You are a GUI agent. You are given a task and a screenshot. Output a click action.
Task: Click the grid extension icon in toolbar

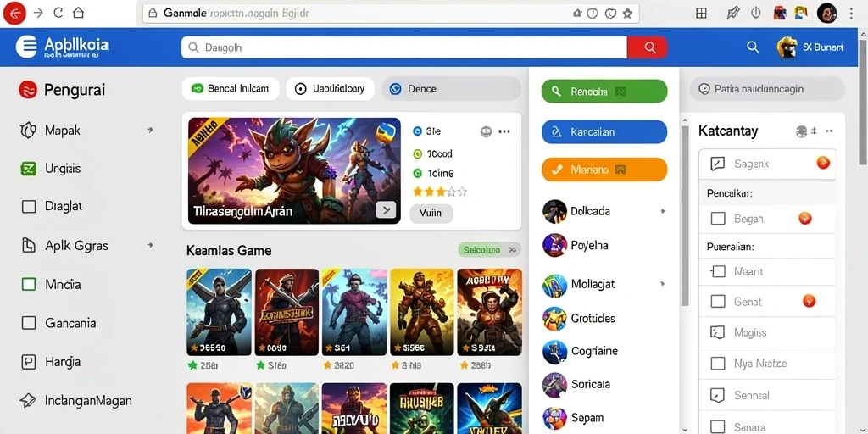click(x=701, y=14)
